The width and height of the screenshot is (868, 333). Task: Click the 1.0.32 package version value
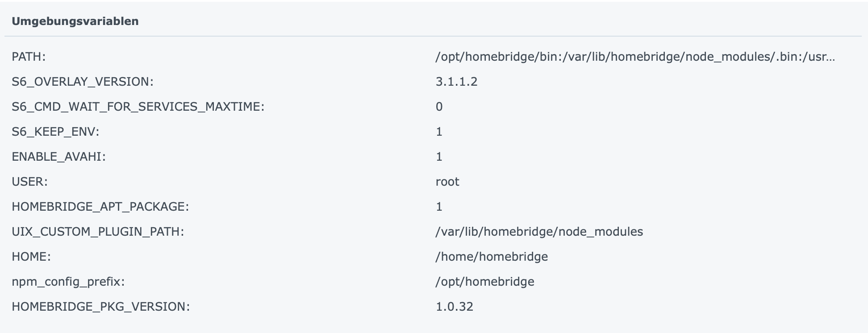455,307
